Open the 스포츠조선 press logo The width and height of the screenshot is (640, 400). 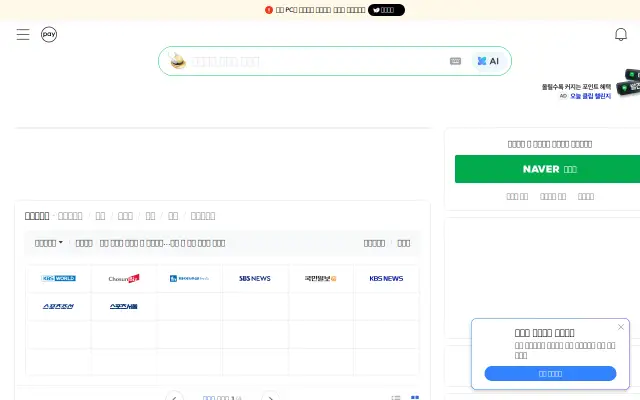point(58,307)
